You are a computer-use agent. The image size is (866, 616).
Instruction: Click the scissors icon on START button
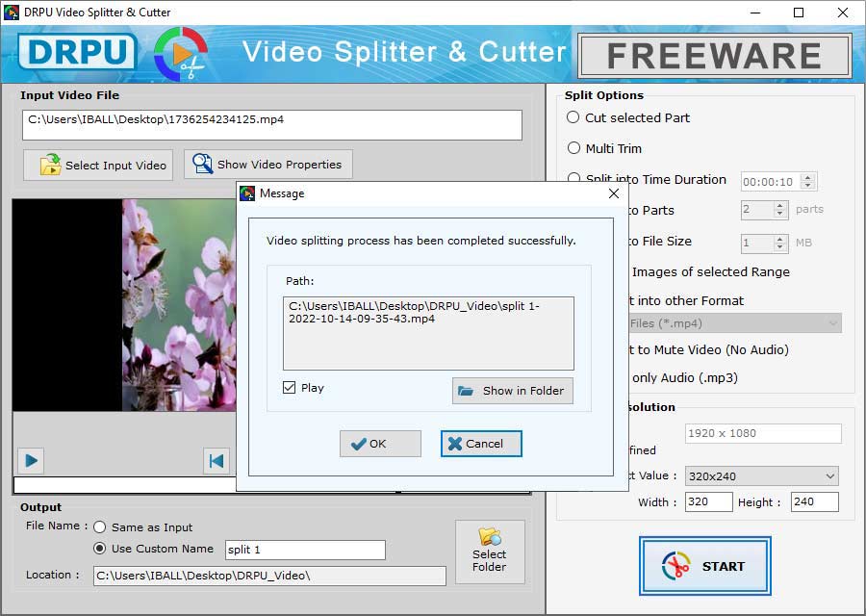point(676,566)
